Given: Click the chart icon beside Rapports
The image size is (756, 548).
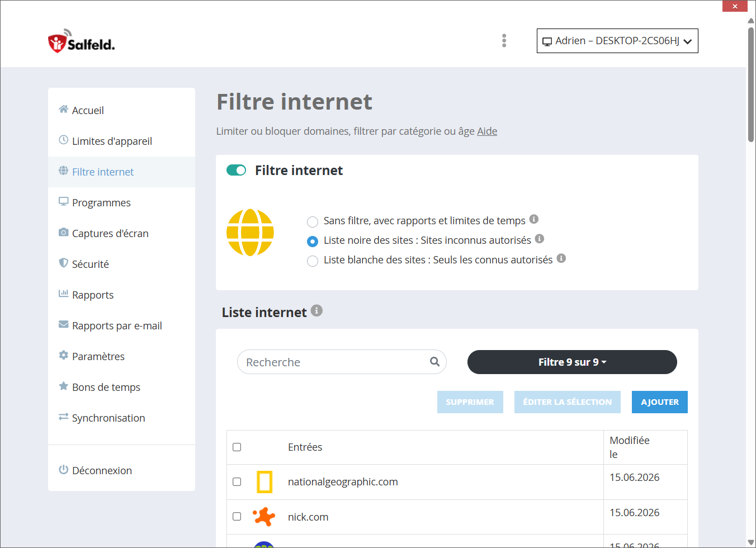Looking at the screenshot, I should [64, 294].
